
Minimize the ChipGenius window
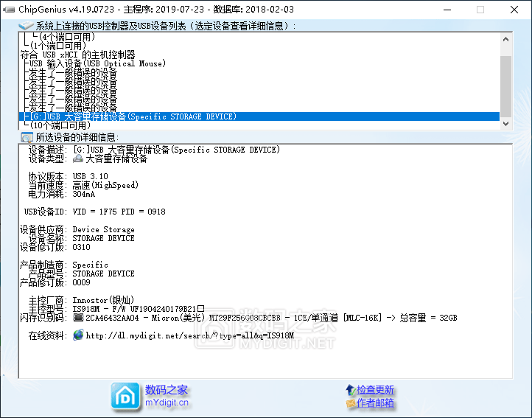(x=447, y=10)
